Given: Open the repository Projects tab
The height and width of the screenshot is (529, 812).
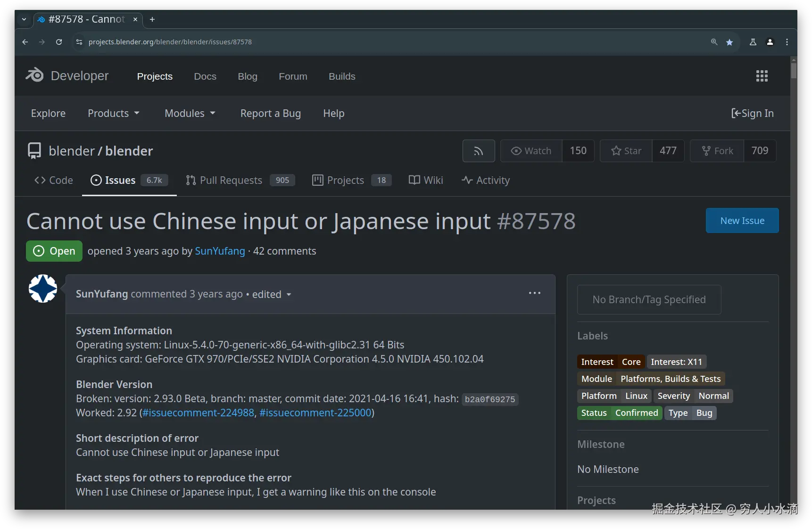Looking at the screenshot, I should pos(352,180).
